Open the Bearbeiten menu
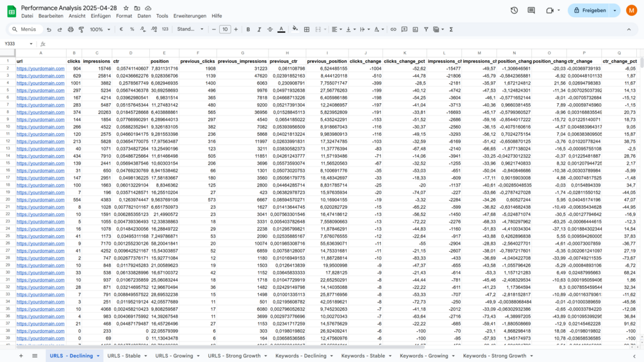Screen dimensions: 644x362 [51, 16]
